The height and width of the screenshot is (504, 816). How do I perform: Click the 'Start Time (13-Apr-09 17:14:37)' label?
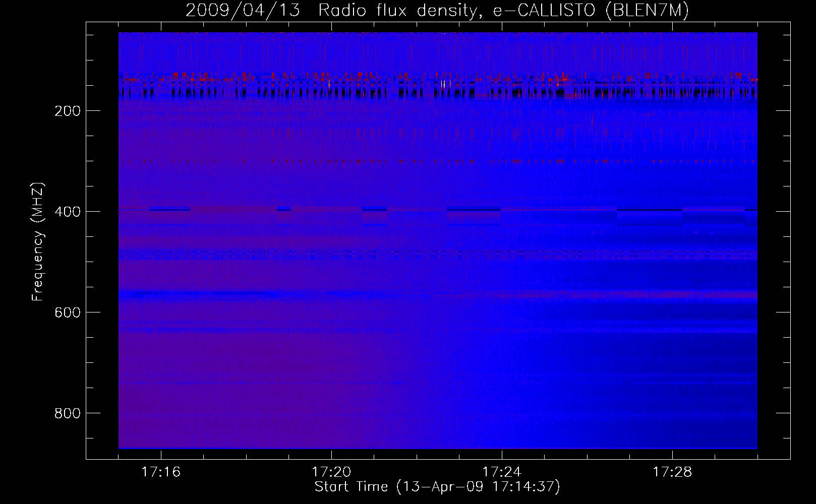tap(437, 487)
